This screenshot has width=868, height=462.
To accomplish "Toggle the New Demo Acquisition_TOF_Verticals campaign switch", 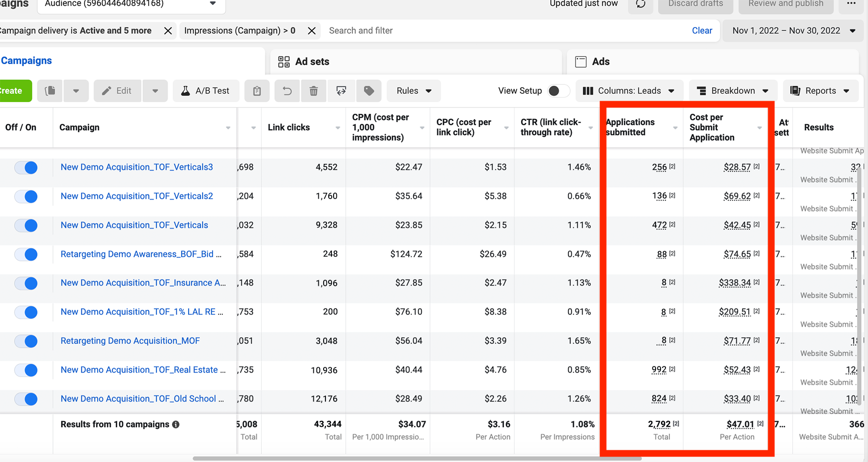I will 26,225.
